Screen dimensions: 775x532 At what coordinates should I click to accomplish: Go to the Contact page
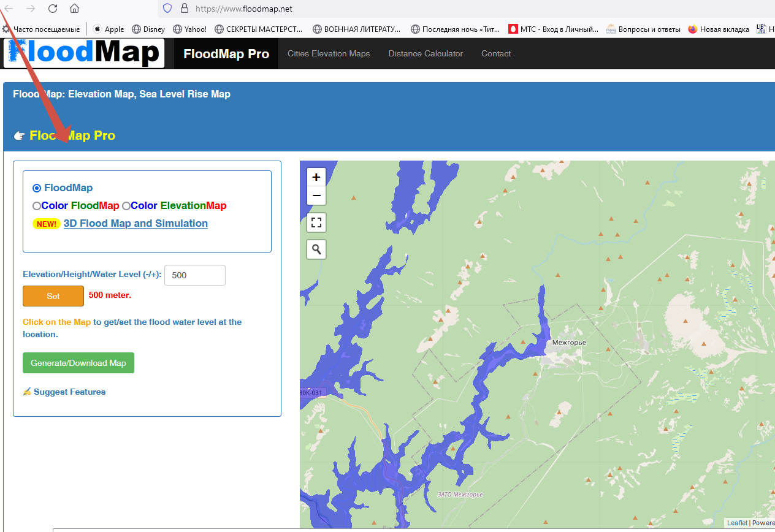(x=496, y=53)
